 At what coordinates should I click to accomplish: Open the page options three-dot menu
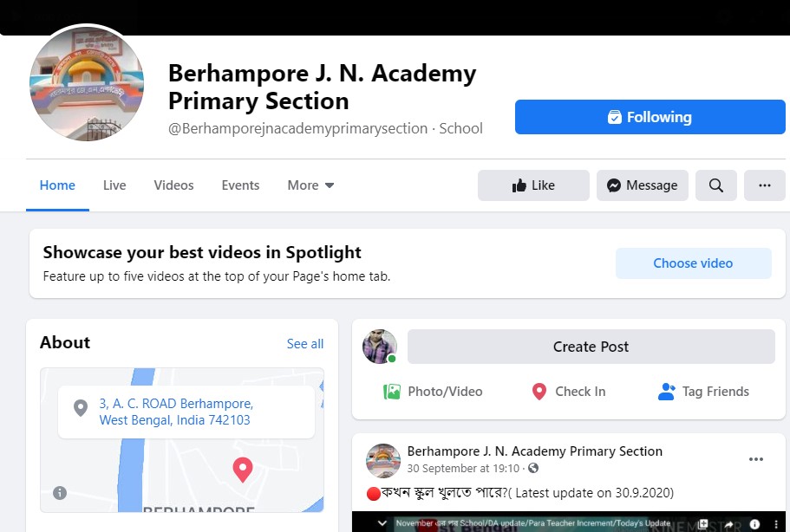tap(764, 185)
